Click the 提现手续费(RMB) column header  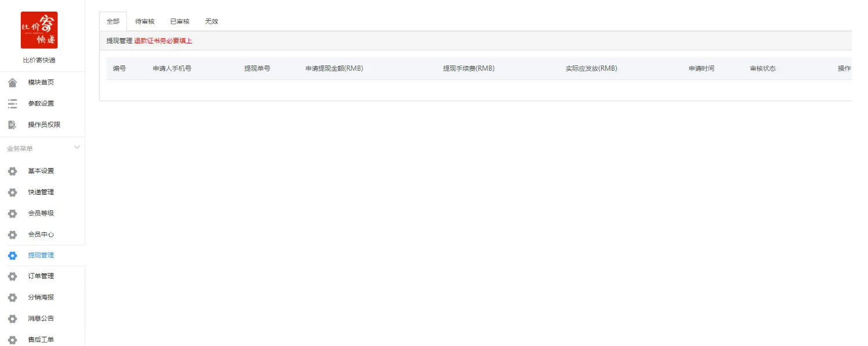(x=469, y=68)
